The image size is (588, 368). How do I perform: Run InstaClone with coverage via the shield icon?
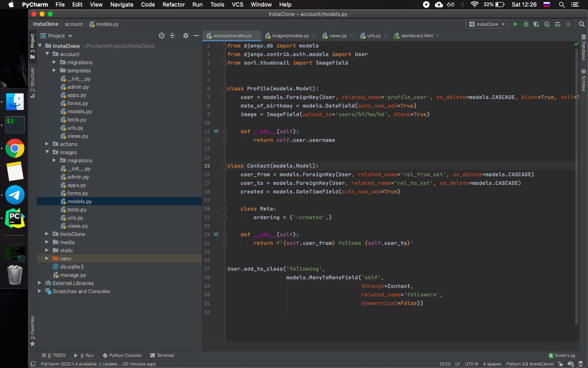tap(536, 24)
